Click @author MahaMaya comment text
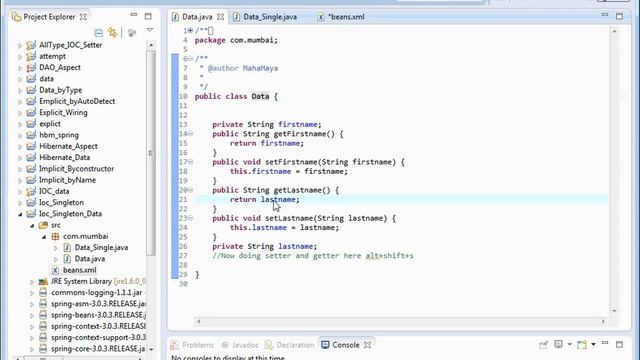 coord(243,68)
